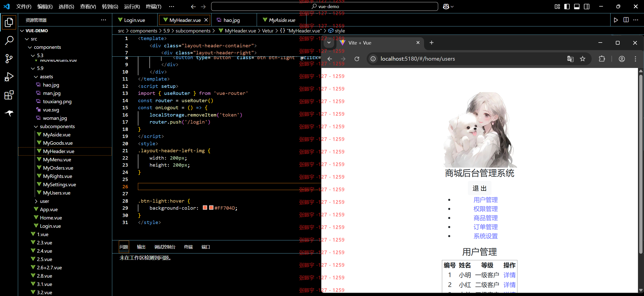Collapse the components folder

[30, 47]
